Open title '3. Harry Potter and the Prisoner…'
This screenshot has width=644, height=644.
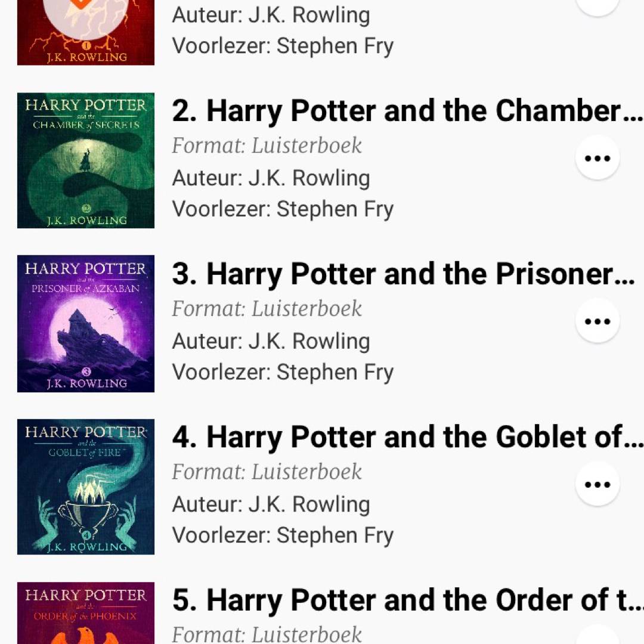click(x=403, y=274)
